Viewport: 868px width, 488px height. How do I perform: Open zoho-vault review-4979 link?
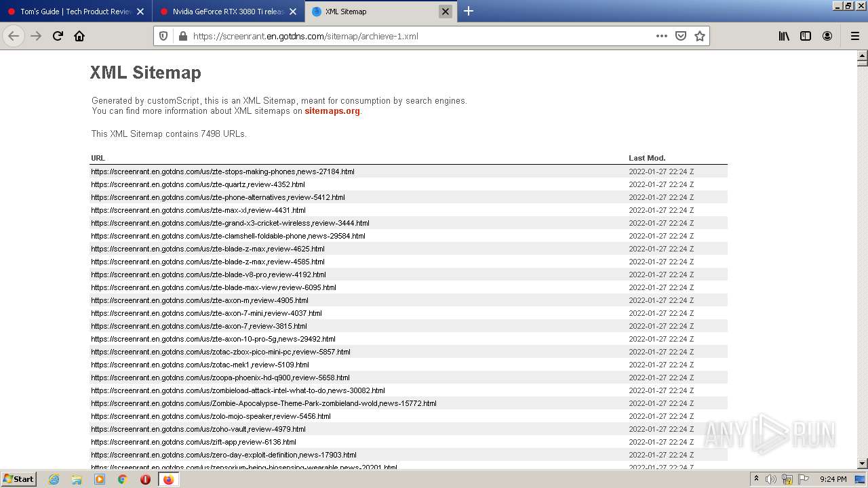point(198,429)
